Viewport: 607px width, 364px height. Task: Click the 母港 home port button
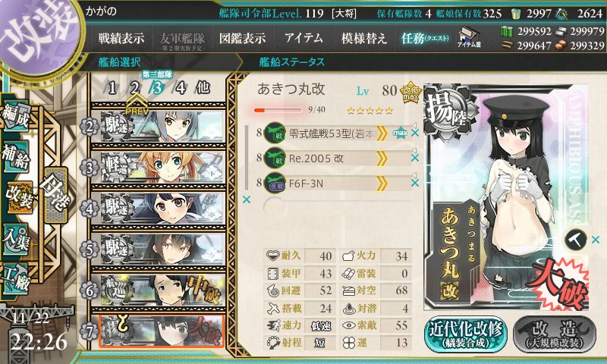point(56,196)
